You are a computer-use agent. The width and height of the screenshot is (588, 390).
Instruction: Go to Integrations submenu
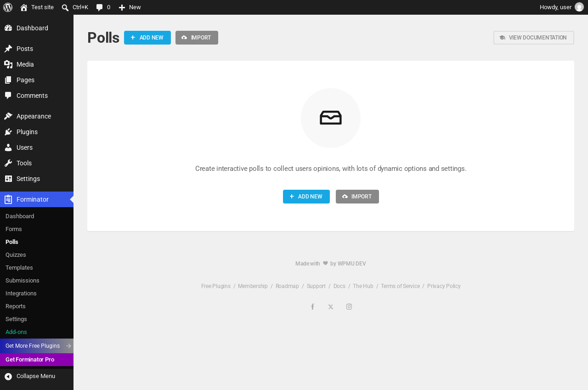tap(21, 294)
